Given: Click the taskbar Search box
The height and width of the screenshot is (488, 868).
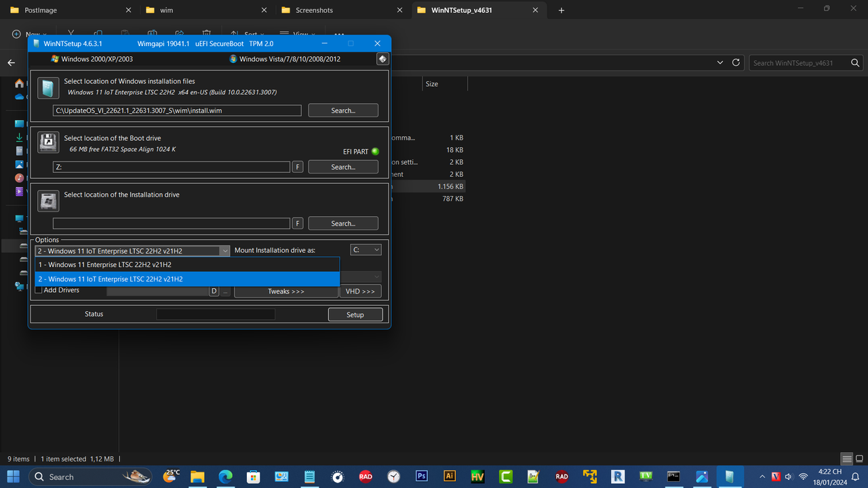Looking at the screenshot, I should [91, 476].
